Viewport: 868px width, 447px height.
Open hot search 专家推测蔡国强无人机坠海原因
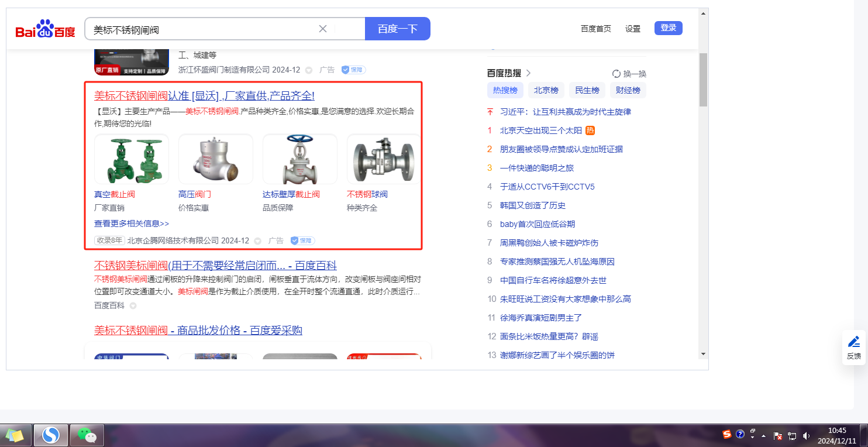pos(557,262)
